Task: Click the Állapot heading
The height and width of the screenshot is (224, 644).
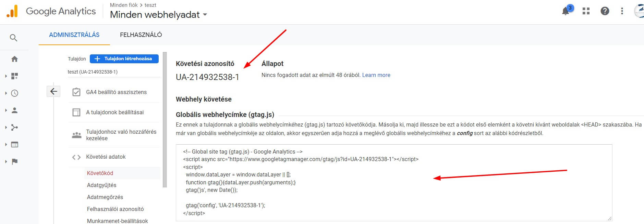Action: click(272, 64)
